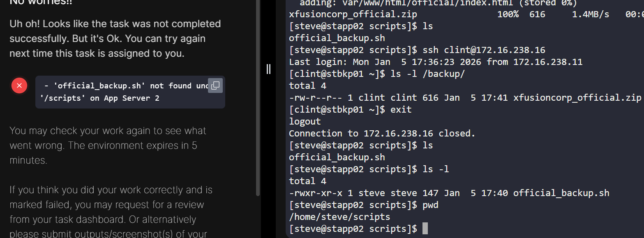The height and width of the screenshot is (238, 644).
Task: Click the left panel's vertical scrollbar
Action: (x=258, y=98)
